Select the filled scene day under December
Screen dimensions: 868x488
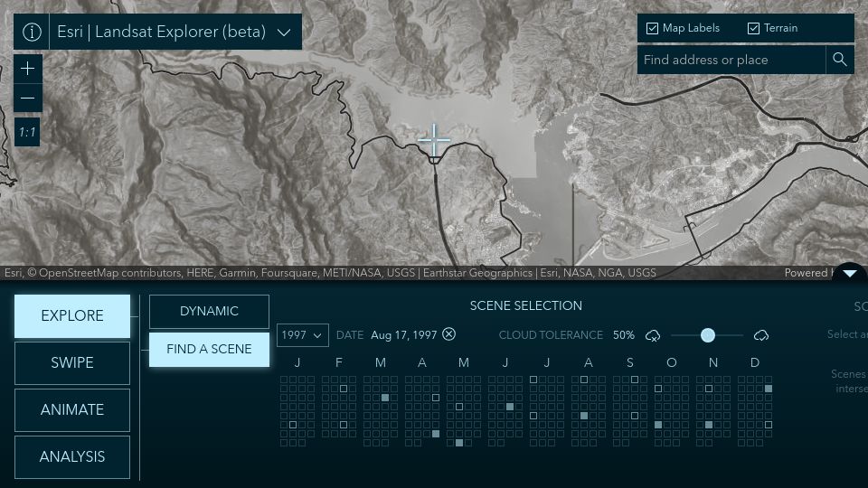point(769,389)
